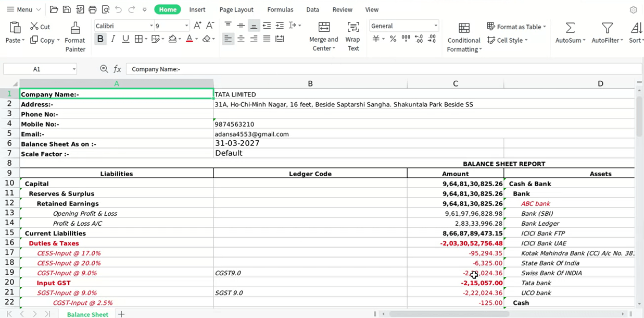This screenshot has height=318, width=644.
Task: Apply thousands separator comma style
Action: pyautogui.click(x=406, y=39)
